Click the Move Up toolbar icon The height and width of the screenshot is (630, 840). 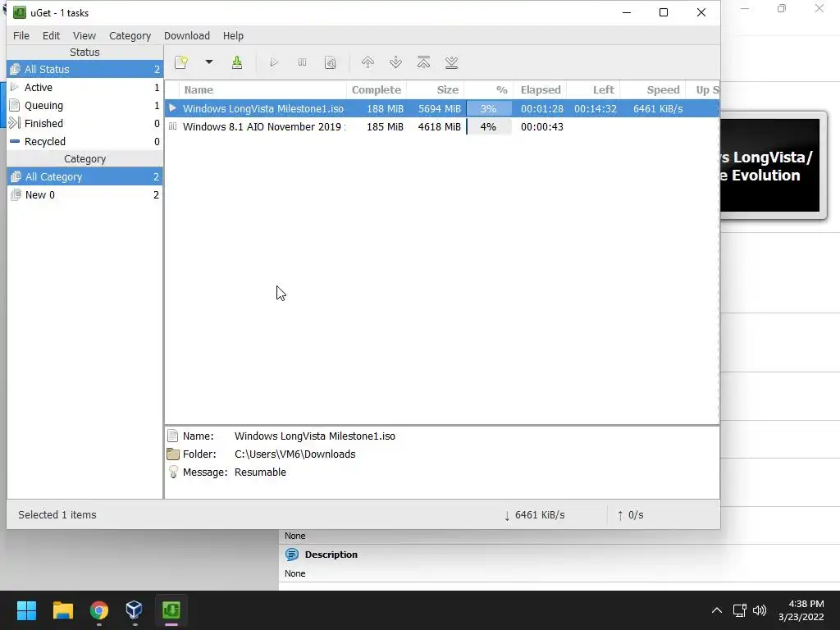(367, 62)
